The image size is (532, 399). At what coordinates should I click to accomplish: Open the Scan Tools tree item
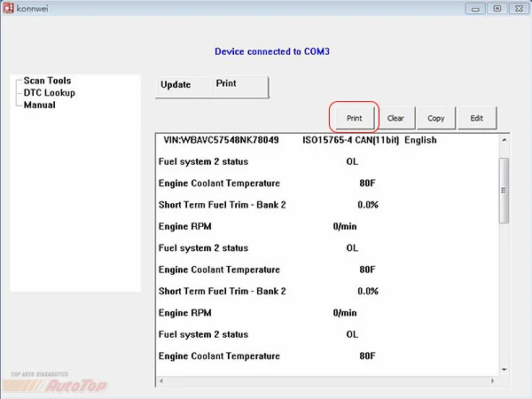point(47,81)
